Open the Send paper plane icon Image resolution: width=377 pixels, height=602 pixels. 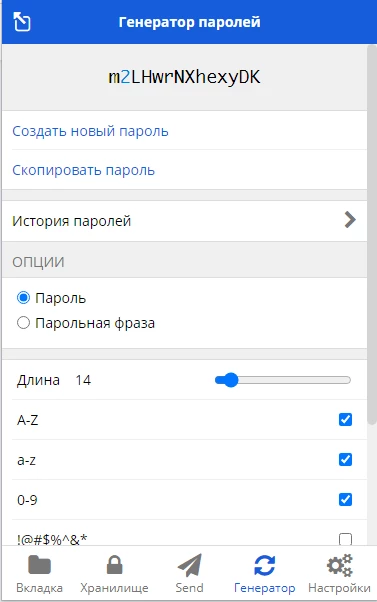(190, 565)
